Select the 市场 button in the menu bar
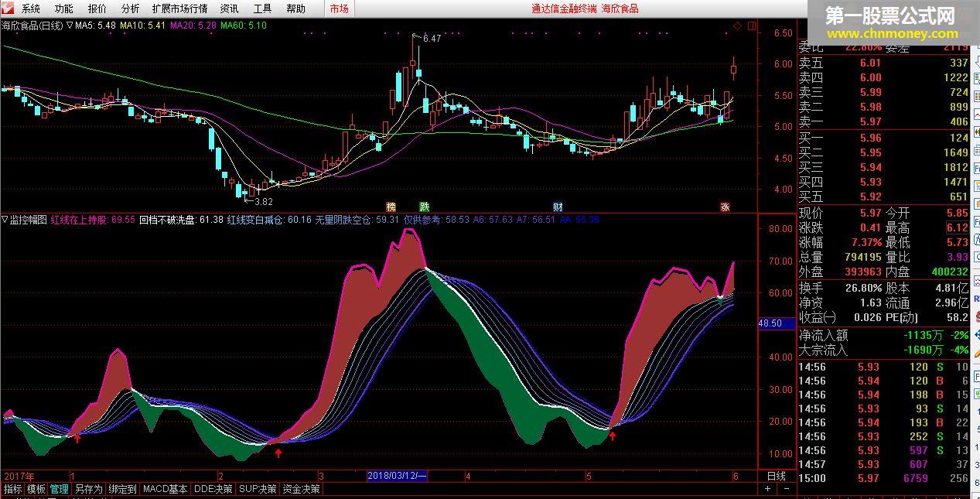The height and width of the screenshot is (499, 980). [339, 9]
